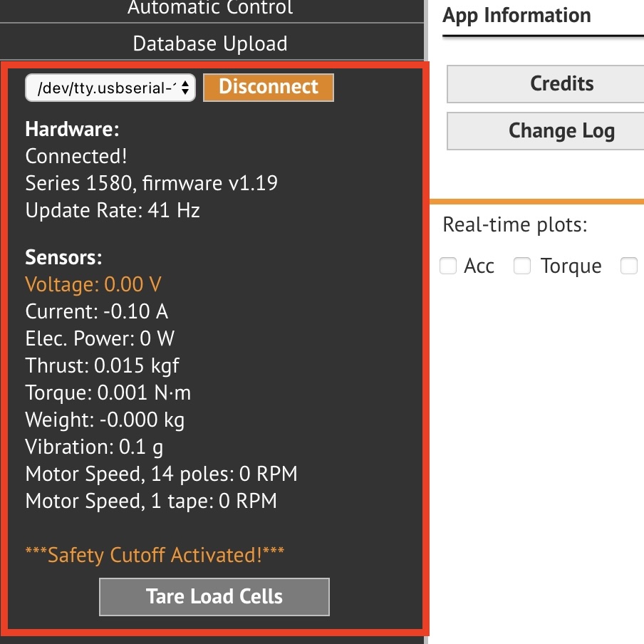This screenshot has width=644, height=644.
Task: Select the Current -0.10 A reading
Action: coord(97,312)
